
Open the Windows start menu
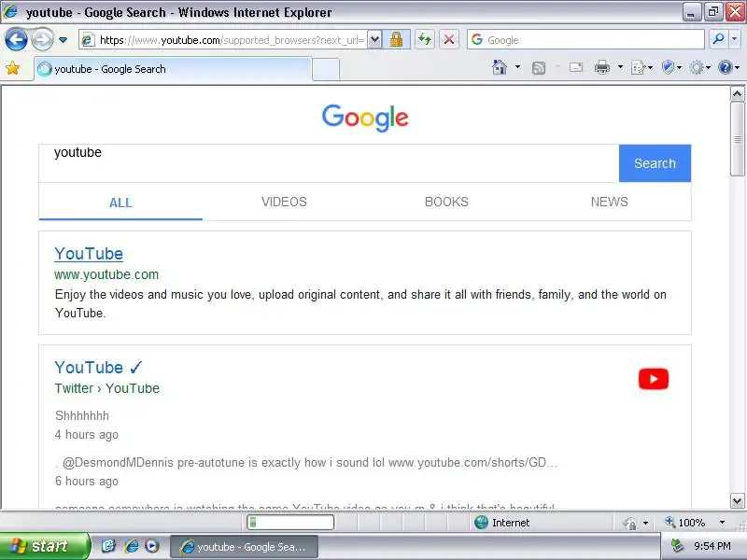[45, 546]
